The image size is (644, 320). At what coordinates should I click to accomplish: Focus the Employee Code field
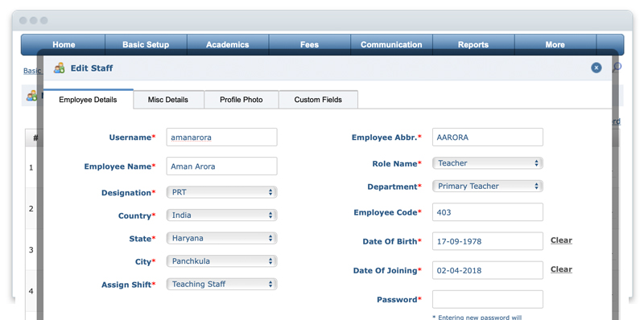pyautogui.click(x=488, y=212)
